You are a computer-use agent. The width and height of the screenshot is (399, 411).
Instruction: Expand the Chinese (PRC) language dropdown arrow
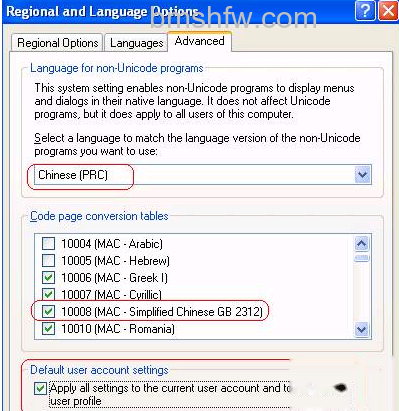362,175
